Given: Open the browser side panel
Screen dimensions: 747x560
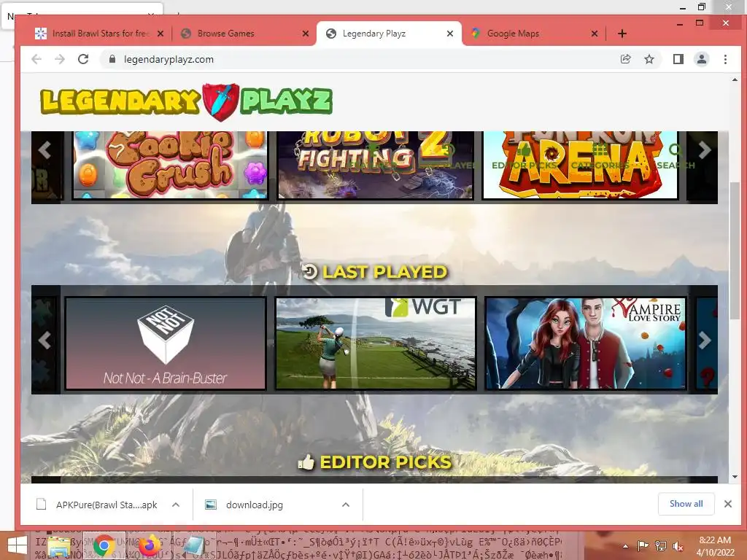Looking at the screenshot, I should click(x=678, y=59).
